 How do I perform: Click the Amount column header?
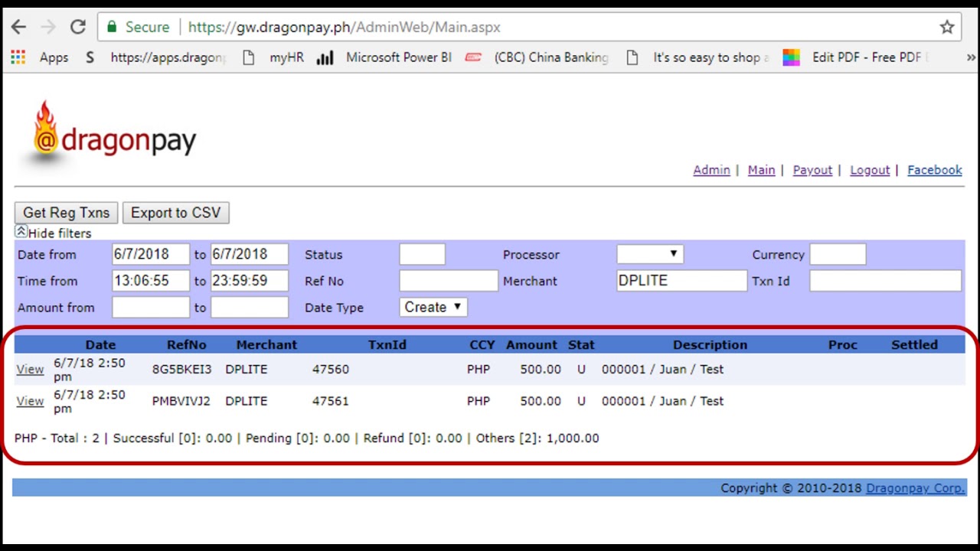pyautogui.click(x=531, y=344)
